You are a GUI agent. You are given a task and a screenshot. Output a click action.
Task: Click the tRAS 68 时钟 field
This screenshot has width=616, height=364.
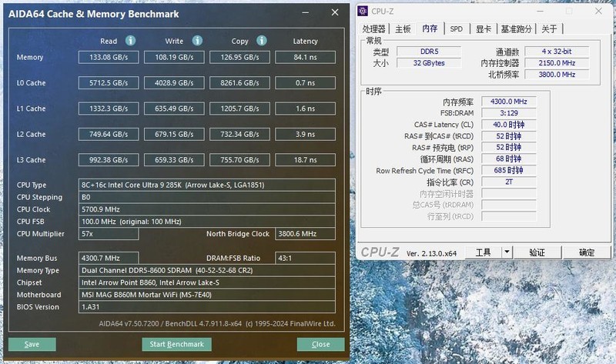click(509, 159)
